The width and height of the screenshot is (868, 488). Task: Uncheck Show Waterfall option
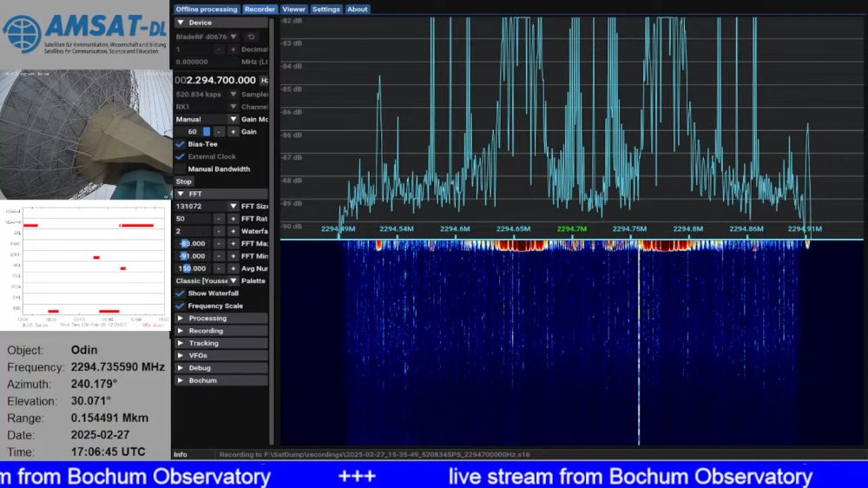pos(181,293)
